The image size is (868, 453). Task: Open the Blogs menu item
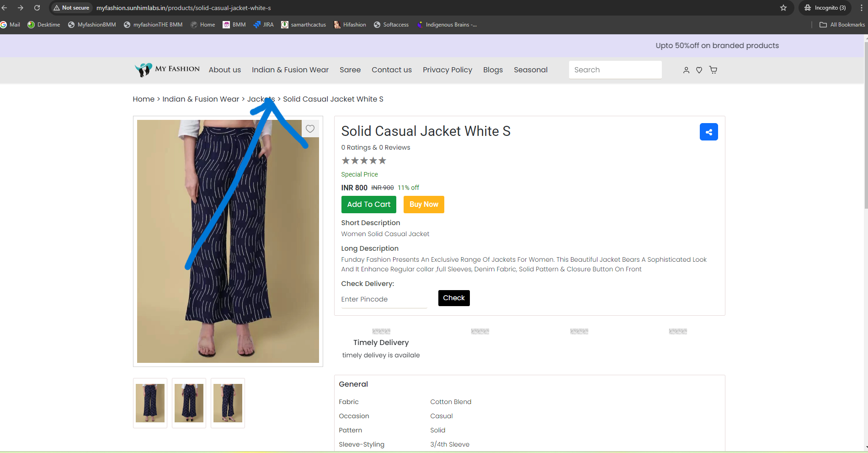[x=493, y=70]
